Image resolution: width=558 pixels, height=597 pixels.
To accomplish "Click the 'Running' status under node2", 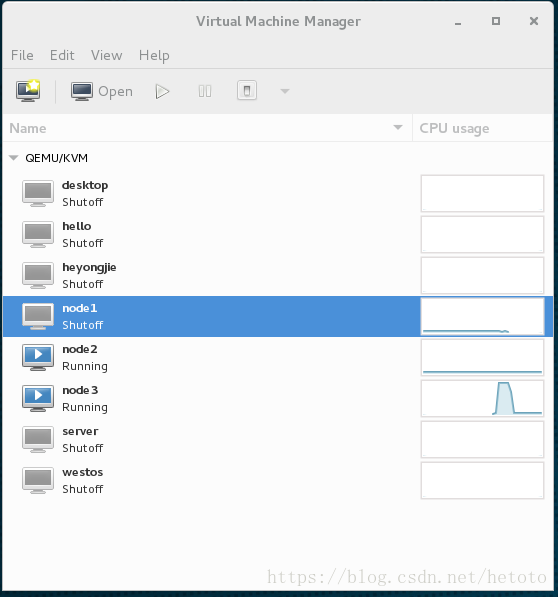I will 85,366.
